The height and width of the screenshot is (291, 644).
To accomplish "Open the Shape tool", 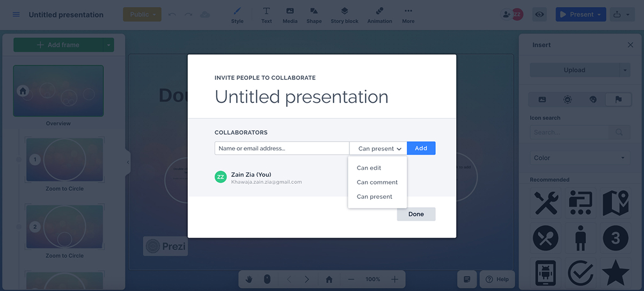I will [314, 15].
